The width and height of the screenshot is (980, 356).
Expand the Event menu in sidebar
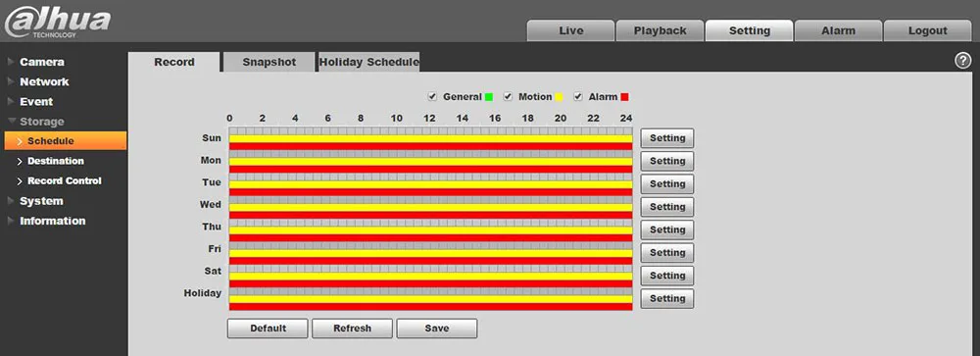point(36,102)
